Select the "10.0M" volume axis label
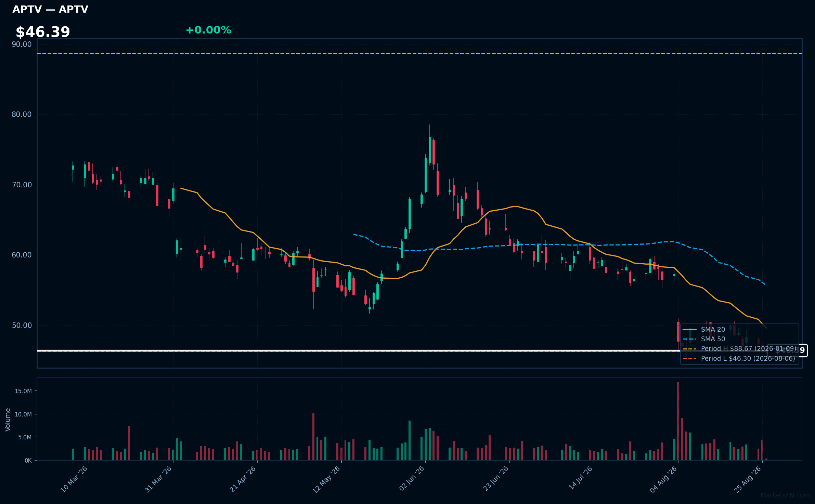This screenshot has height=504, width=815. [x=23, y=414]
